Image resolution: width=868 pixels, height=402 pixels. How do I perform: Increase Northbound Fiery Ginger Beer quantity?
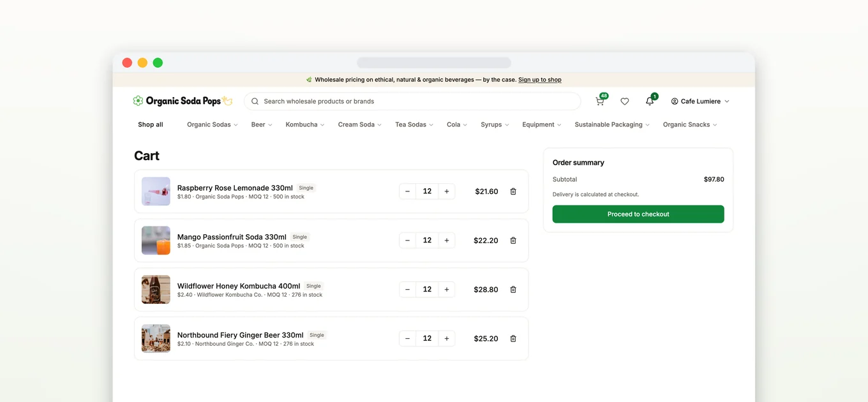(447, 339)
